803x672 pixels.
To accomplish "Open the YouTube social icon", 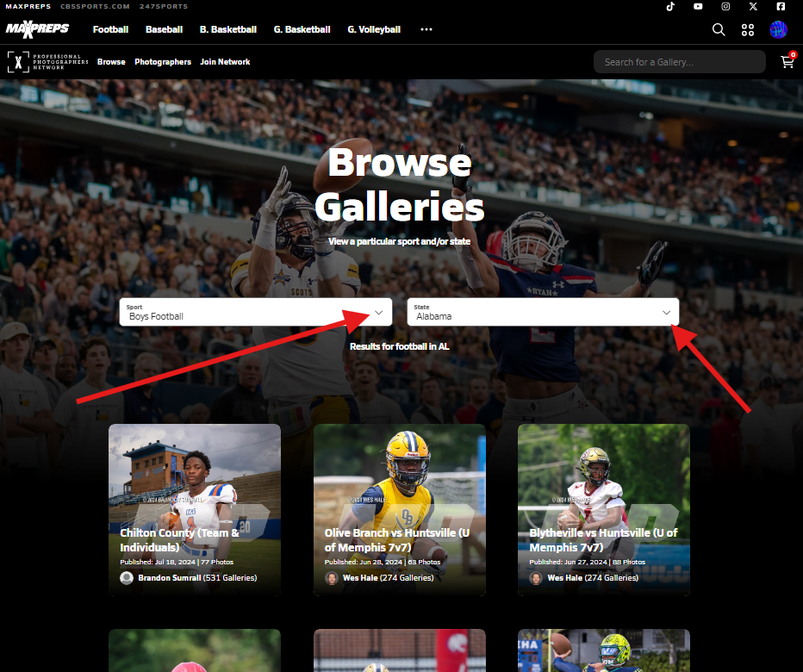I will point(698,7).
